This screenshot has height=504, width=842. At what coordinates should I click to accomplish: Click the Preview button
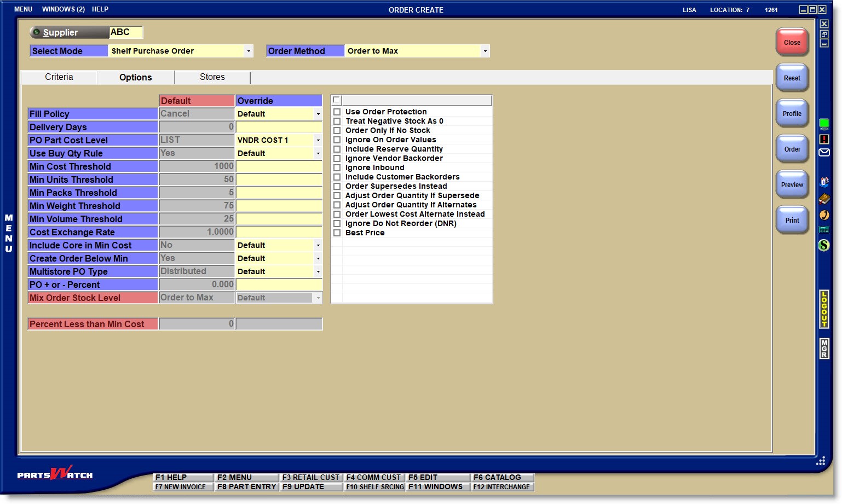point(792,184)
